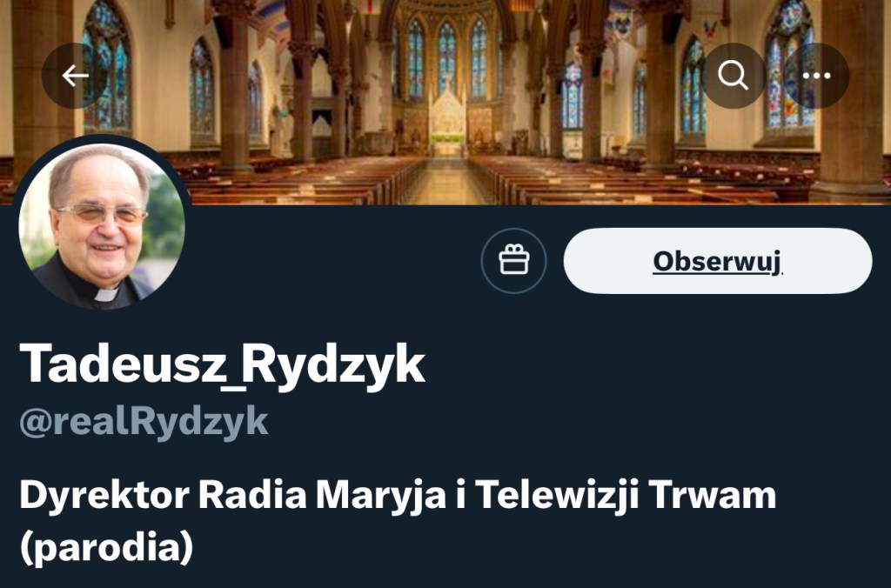The image size is (891, 588).
Task: Click the central aisle in the church banner
Action: coord(448,181)
